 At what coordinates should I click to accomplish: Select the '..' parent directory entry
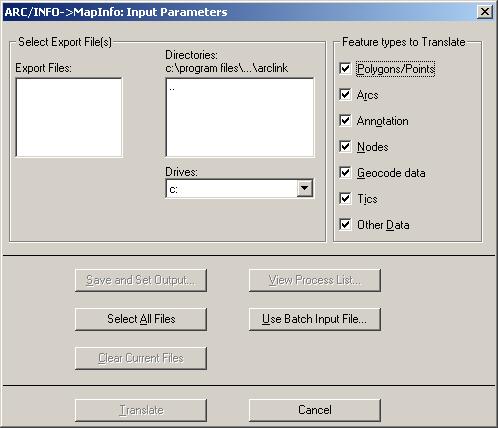[x=172, y=88]
